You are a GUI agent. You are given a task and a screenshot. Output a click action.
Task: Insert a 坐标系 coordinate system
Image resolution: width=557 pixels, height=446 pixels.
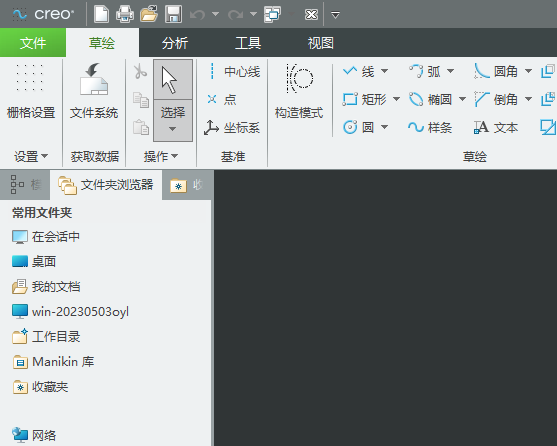click(x=232, y=127)
